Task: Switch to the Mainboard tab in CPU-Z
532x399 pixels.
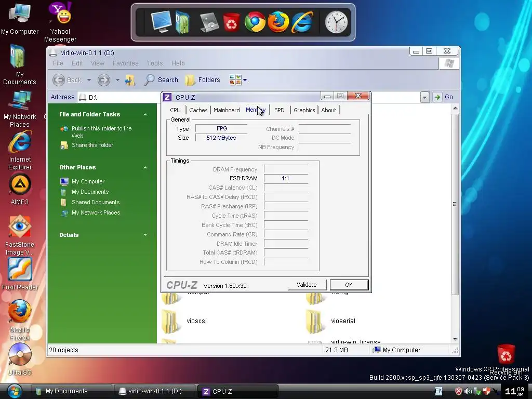Action: coord(227,110)
